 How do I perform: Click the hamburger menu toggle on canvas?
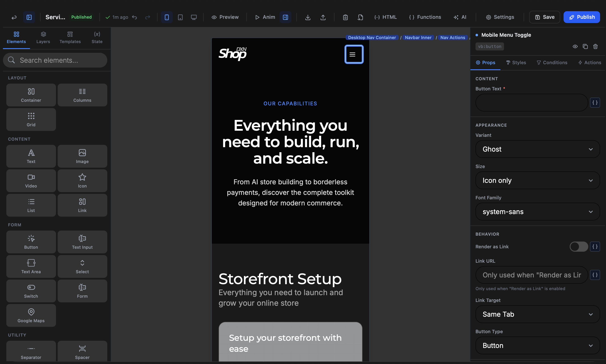[354, 54]
